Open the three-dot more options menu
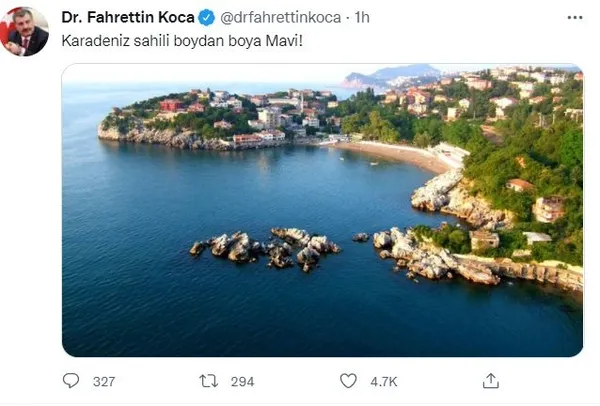The width and height of the screenshot is (600, 406). 575,18
